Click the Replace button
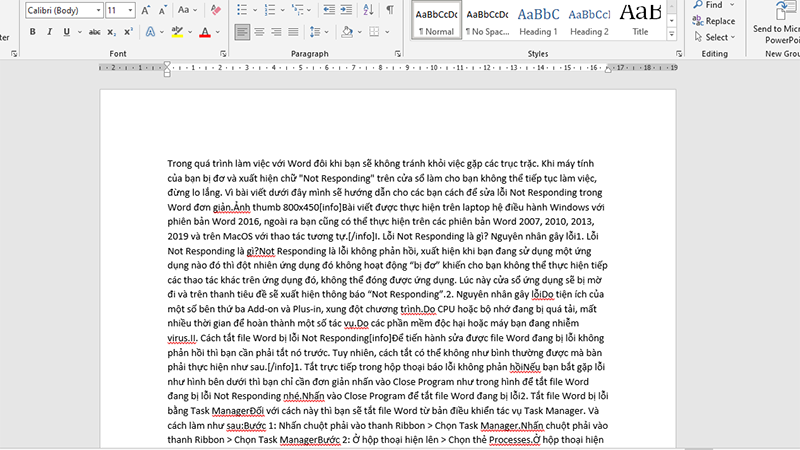Screen dimensions: 800x450 (719, 21)
